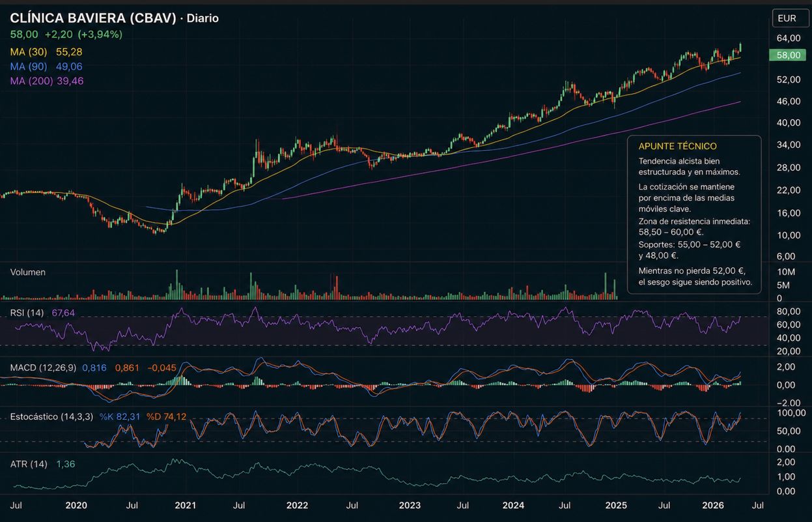This screenshot has height=522, width=812.
Task: Select the percentage change (+3,94%)
Action: click(x=100, y=35)
